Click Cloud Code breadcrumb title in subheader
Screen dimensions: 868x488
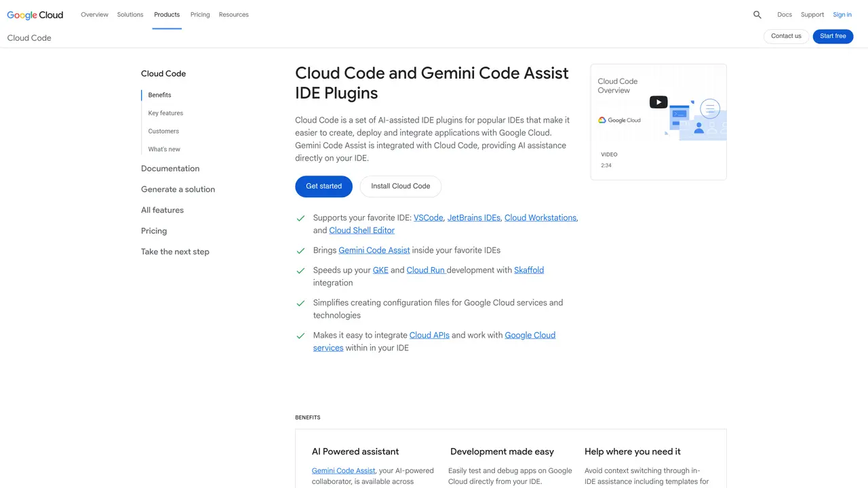(29, 38)
